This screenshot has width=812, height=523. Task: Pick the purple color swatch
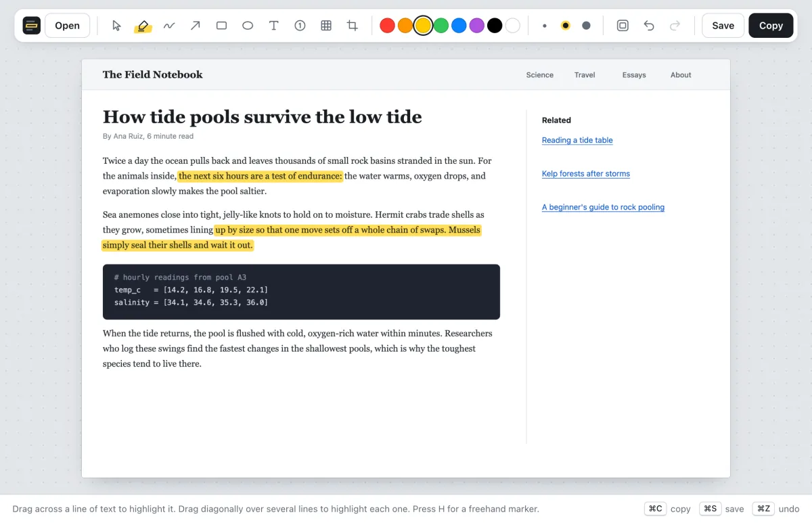[x=477, y=26]
